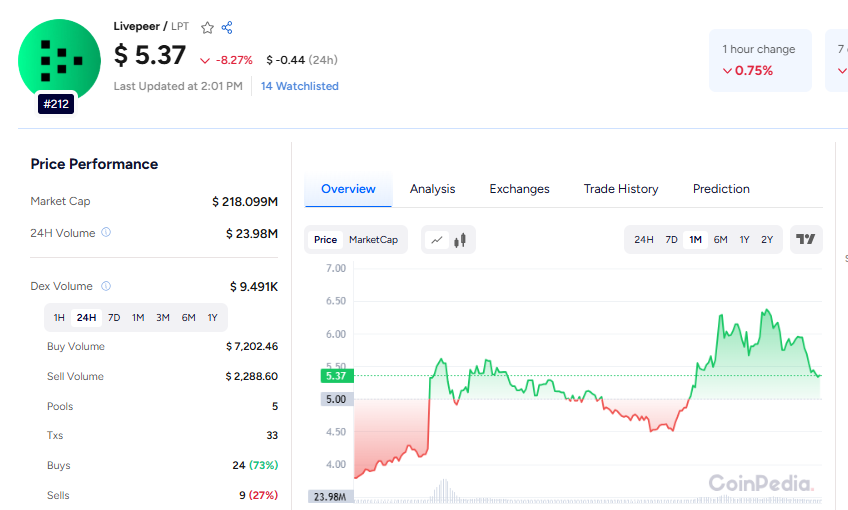Set chart range to 2Y

click(767, 240)
